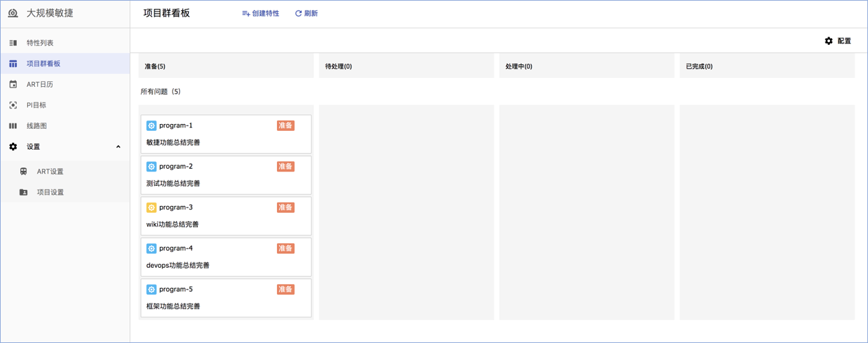The height and width of the screenshot is (343, 868).
Task: Click the 设置 gear icon in sidebar
Action: [13, 146]
